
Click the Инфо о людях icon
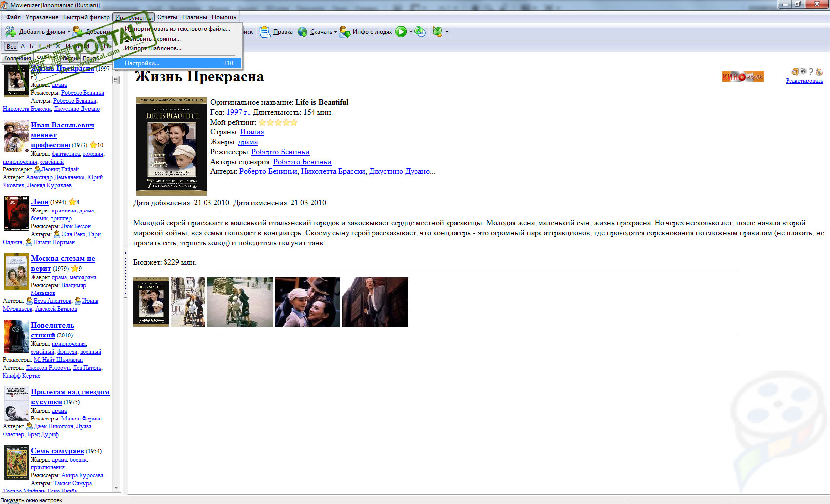tap(345, 32)
